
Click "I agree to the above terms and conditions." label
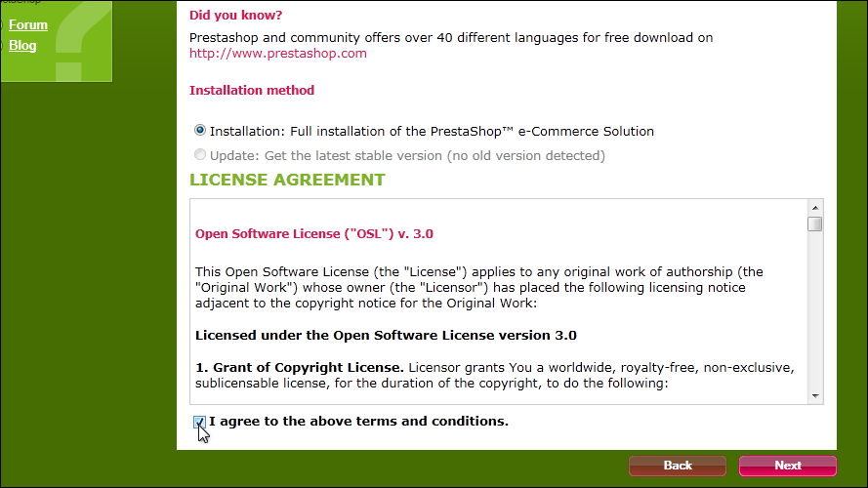(x=358, y=421)
